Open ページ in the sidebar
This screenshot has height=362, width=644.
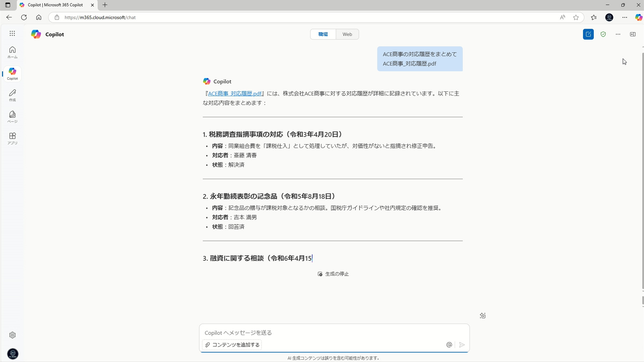[12, 117]
